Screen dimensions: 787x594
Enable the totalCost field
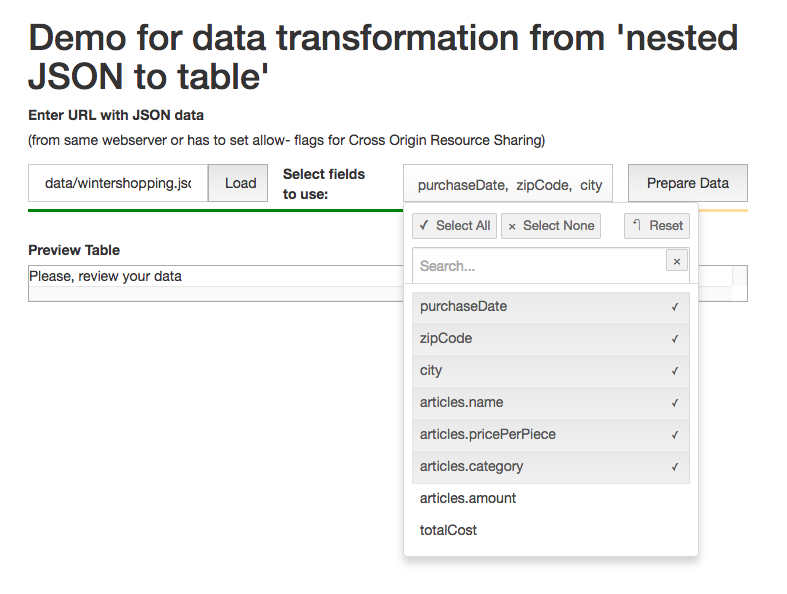(x=449, y=530)
